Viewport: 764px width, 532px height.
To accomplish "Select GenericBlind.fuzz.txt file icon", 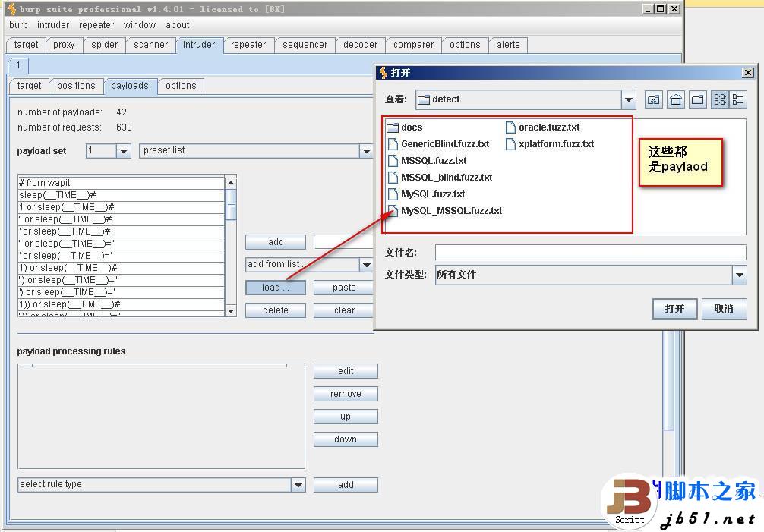I will tap(393, 144).
